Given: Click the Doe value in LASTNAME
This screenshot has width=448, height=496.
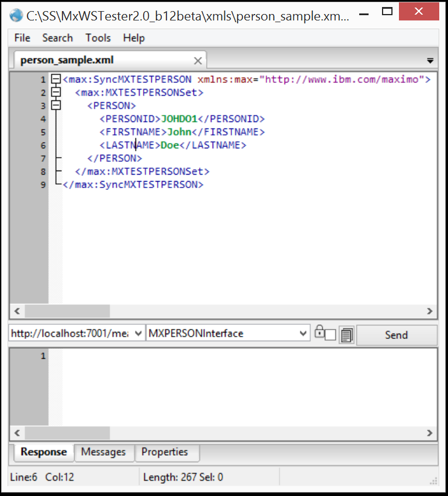Looking at the screenshot, I should [x=170, y=145].
